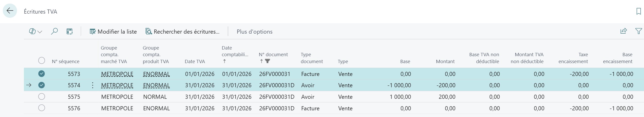Toggle the select-all rows header circle
This screenshot has width=644, height=117.
[41, 61]
